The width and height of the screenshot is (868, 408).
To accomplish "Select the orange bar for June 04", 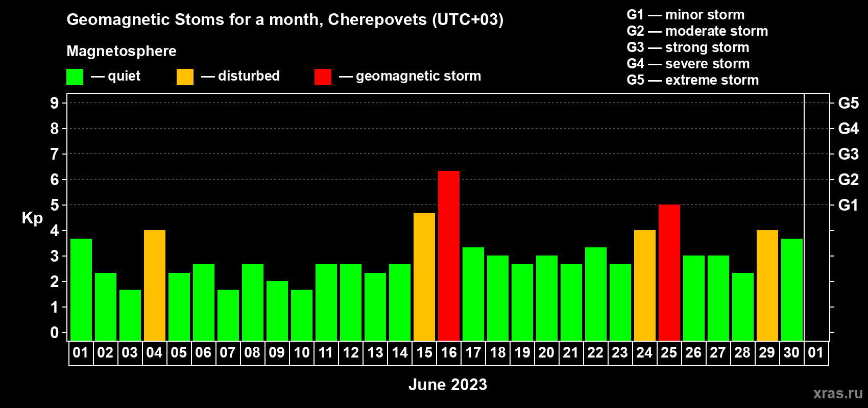I will pyautogui.click(x=155, y=286).
